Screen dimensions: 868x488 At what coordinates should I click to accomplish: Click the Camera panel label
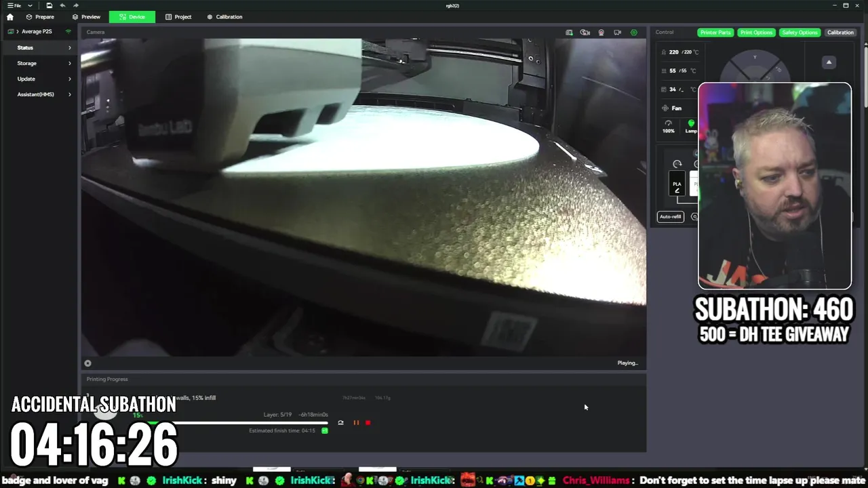[96, 33]
